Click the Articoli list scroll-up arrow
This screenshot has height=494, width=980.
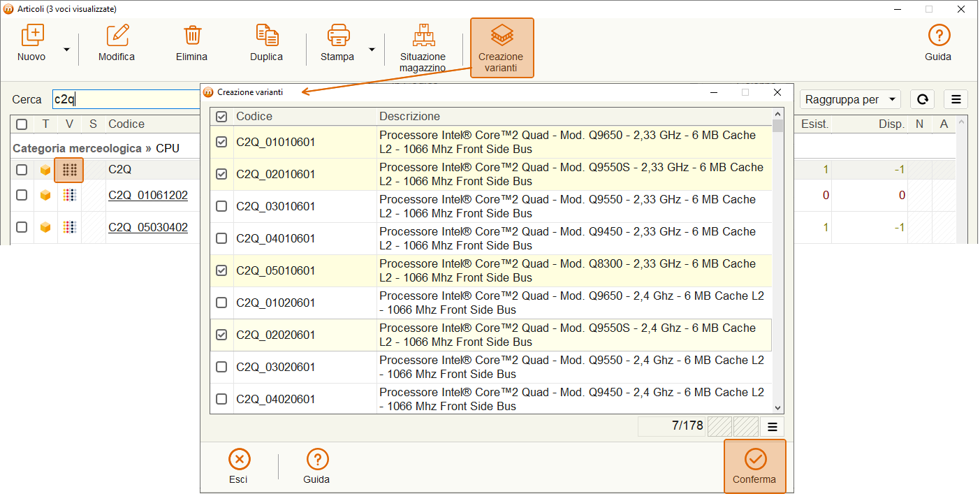click(x=963, y=123)
